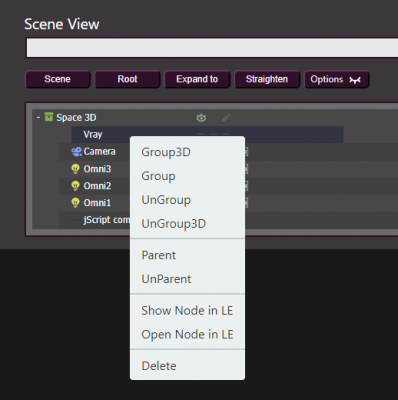Click the Omni3 light bulb icon

point(76,169)
